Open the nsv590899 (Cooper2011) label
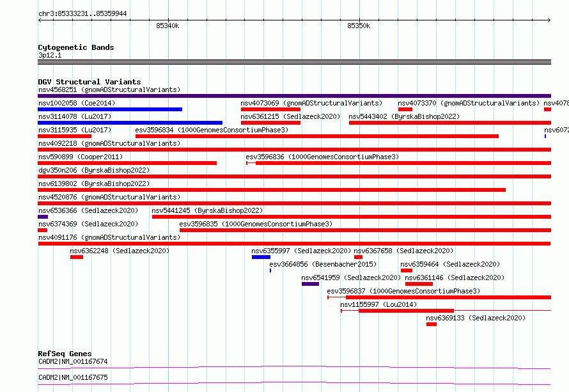The height and width of the screenshot is (392, 569). [81, 157]
